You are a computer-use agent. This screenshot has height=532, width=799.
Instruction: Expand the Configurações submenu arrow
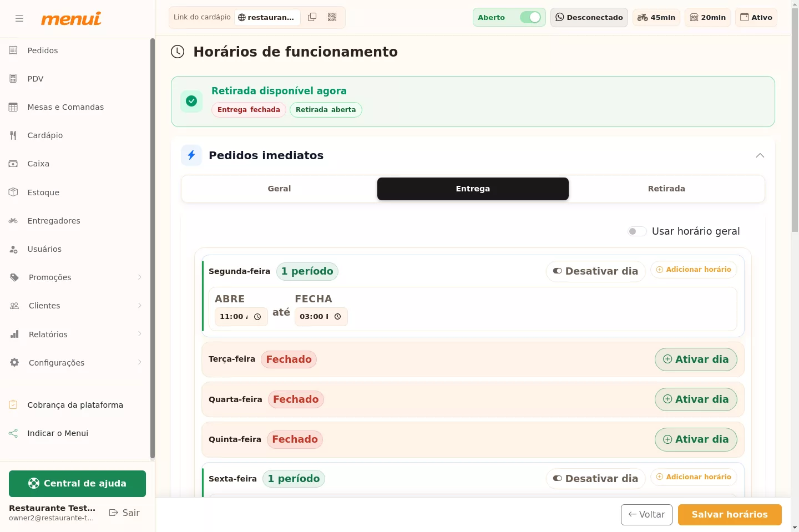pos(140,362)
